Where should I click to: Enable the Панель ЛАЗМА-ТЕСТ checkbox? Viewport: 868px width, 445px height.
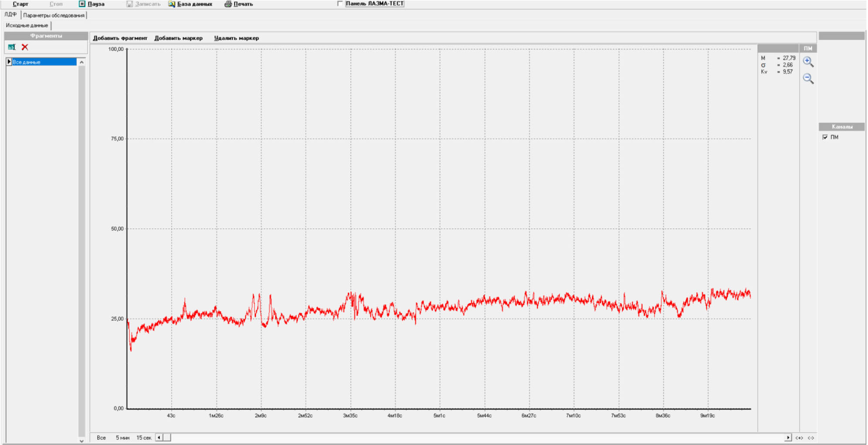(340, 4)
